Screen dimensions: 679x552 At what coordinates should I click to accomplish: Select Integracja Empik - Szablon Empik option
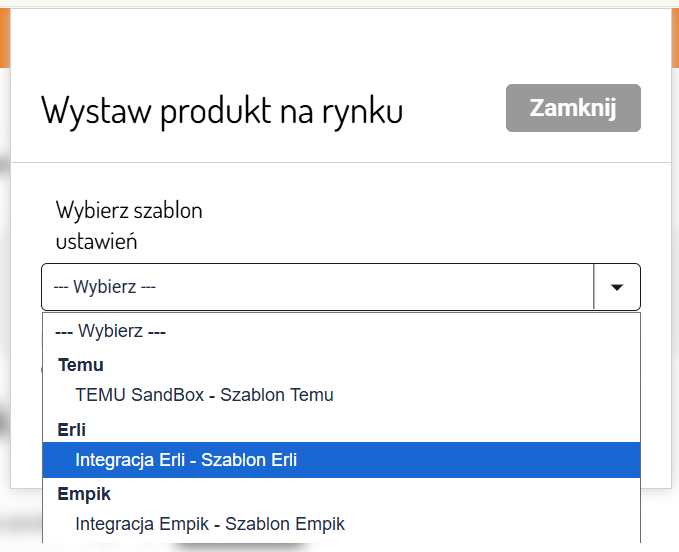click(210, 524)
